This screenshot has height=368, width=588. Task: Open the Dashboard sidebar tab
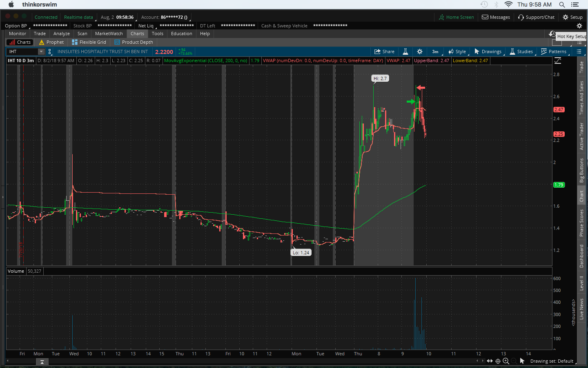coord(581,256)
